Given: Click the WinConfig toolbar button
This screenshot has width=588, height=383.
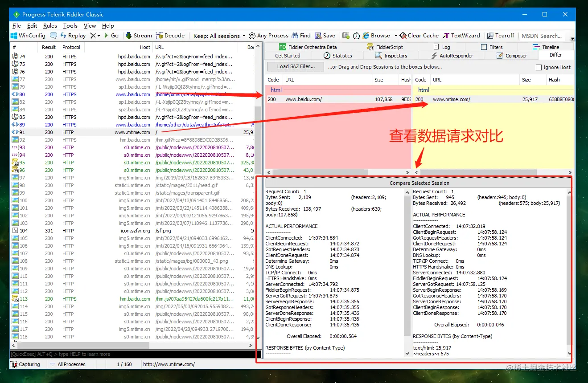Looking at the screenshot, I should (x=28, y=36).
